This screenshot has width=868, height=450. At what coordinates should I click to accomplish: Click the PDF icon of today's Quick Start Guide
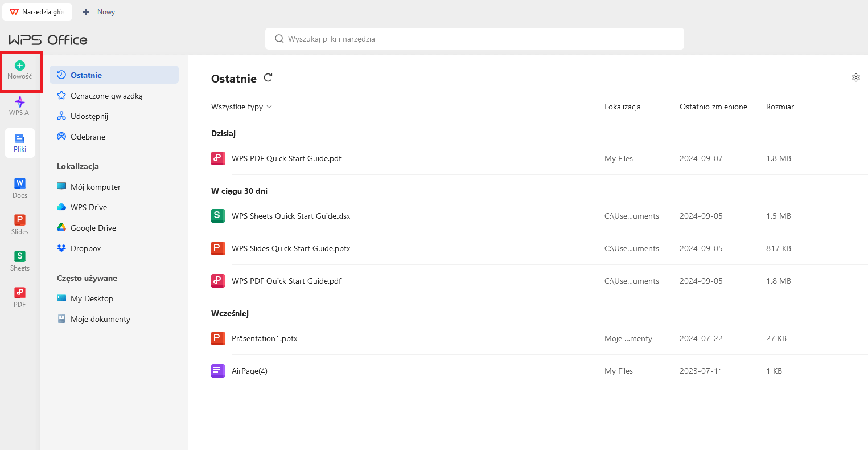point(218,158)
